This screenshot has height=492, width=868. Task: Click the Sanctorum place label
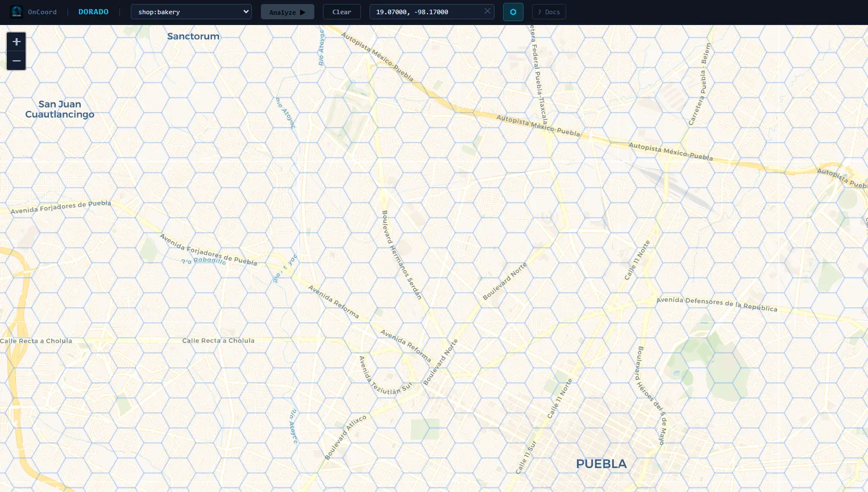point(193,36)
